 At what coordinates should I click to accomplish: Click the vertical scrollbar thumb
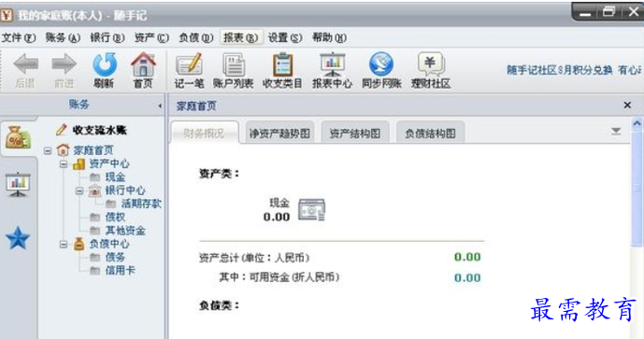point(637,189)
